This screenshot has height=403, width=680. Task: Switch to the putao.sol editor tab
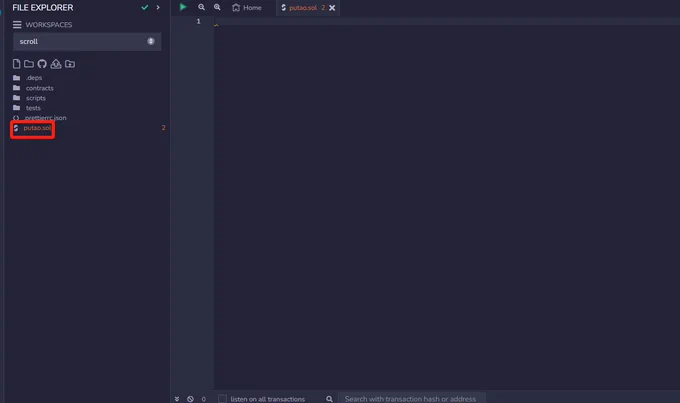pos(303,8)
